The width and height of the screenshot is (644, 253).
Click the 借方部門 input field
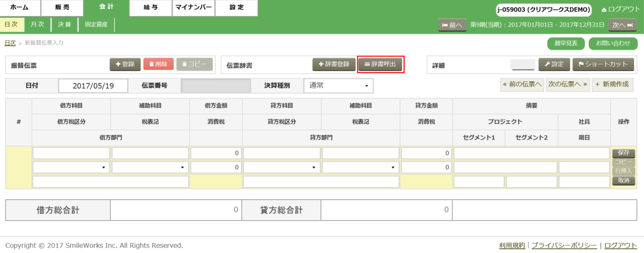click(111, 182)
